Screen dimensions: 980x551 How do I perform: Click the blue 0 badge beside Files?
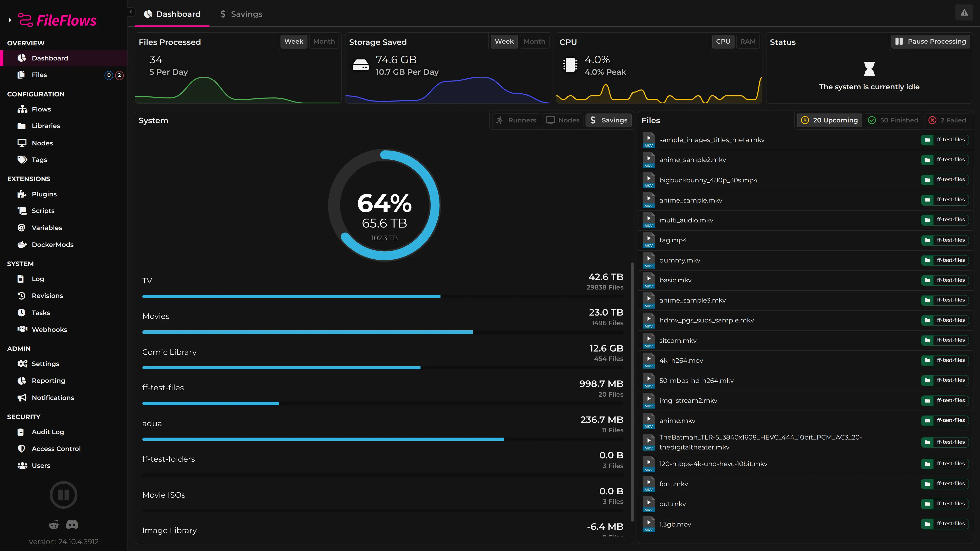[x=109, y=75]
